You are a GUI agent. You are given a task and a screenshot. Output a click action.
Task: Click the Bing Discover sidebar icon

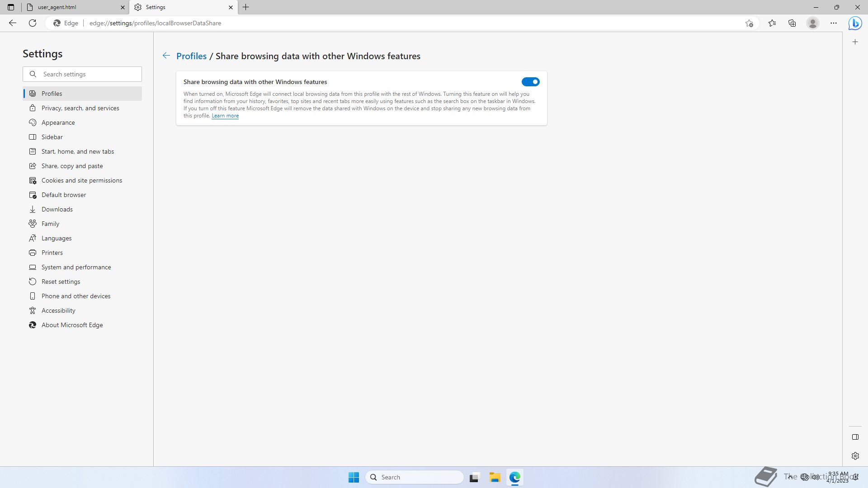(855, 23)
